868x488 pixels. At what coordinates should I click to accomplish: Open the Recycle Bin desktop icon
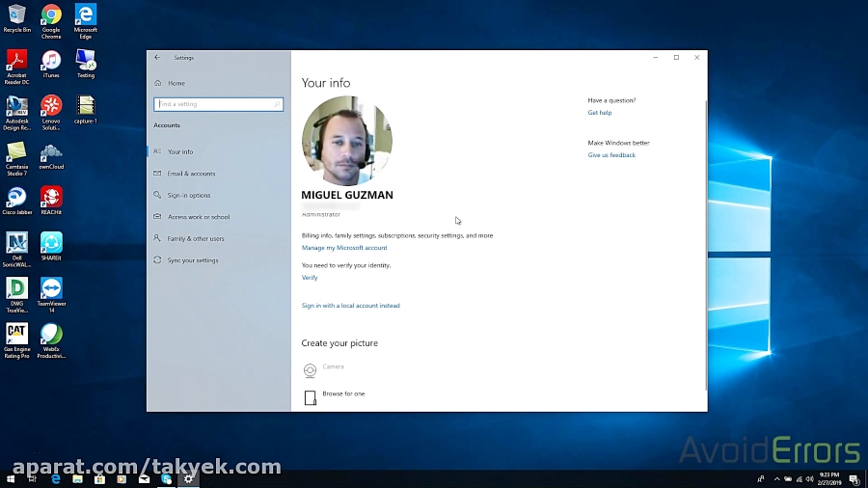pos(16,19)
